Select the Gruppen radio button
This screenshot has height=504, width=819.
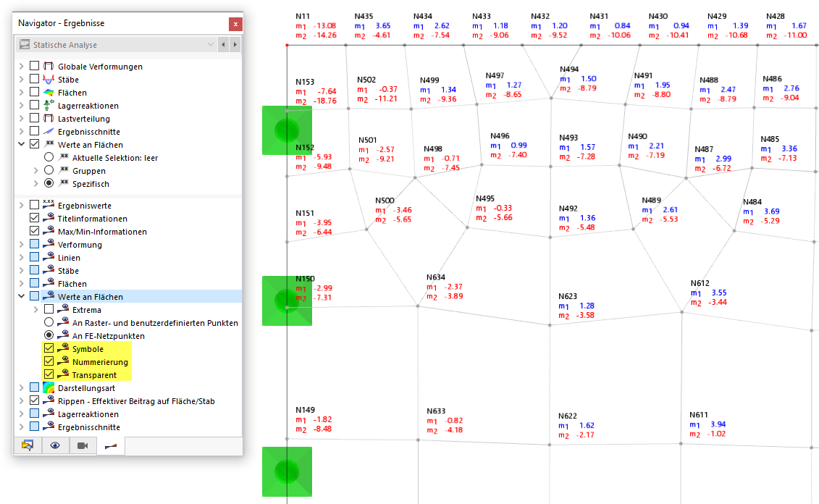point(49,170)
